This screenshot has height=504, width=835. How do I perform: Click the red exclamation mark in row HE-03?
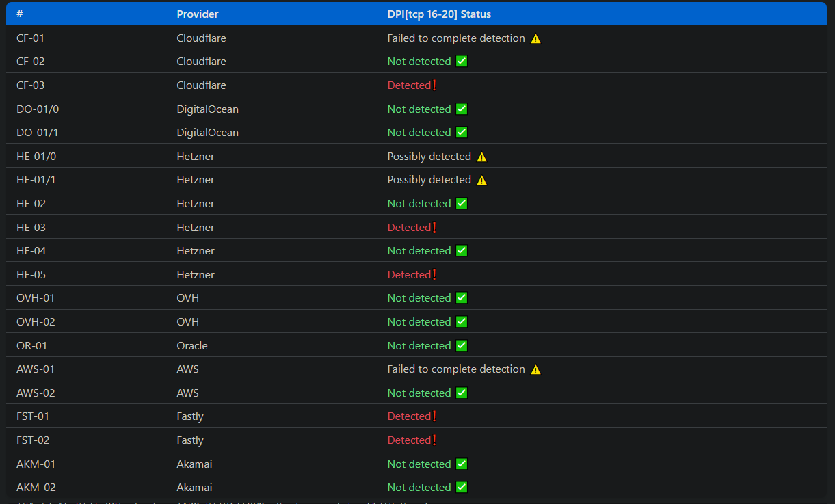434,227
